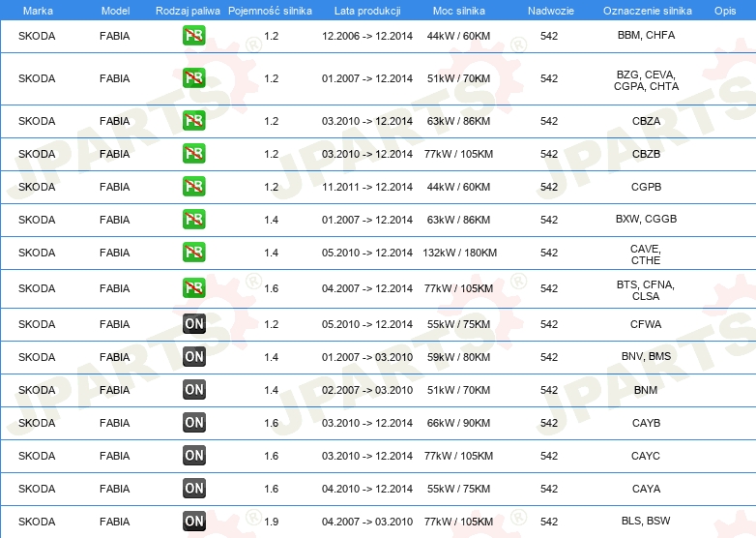
Task: Select engine code cell CFWA
Action: point(646,324)
